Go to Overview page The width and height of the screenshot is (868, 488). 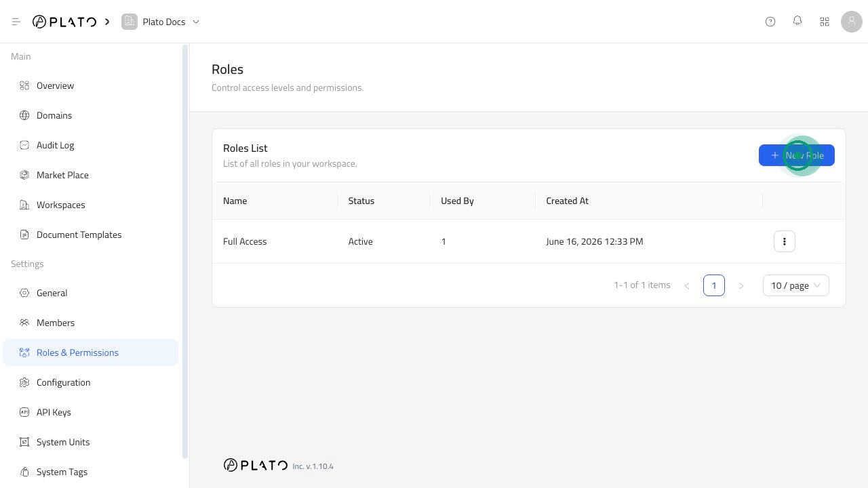(x=91, y=85)
